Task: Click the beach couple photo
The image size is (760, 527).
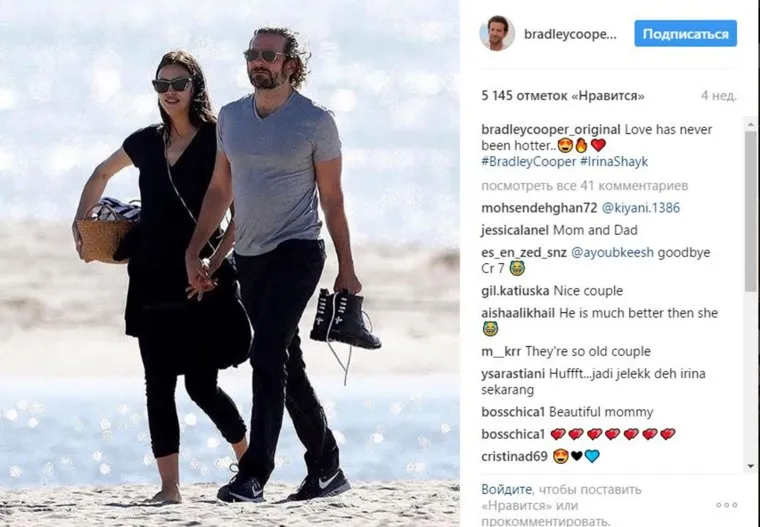Action: pos(230,263)
